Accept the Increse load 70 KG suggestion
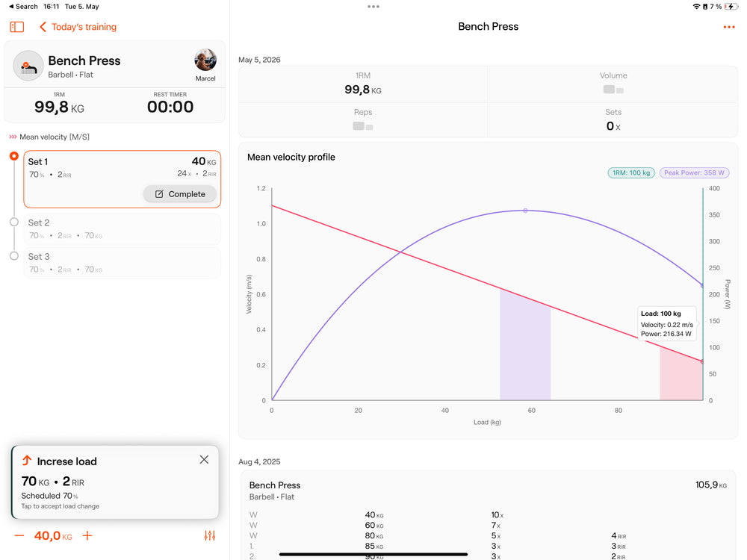 pyautogui.click(x=115, y=482)
